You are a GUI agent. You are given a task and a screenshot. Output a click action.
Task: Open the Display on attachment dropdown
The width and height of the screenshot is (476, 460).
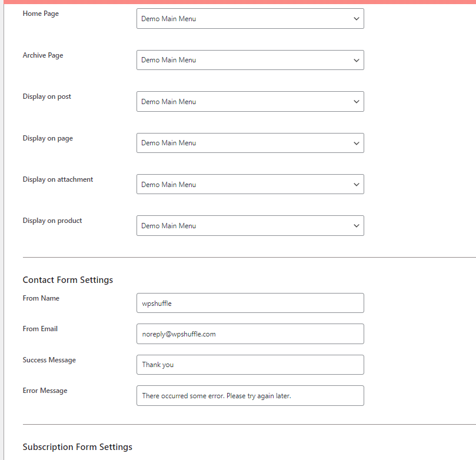(x=250, y=185)
